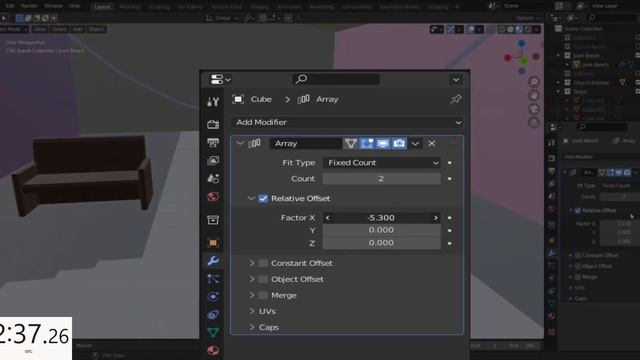Click the Array modifier type icon

pyautogui.click(x=254, y=143)
